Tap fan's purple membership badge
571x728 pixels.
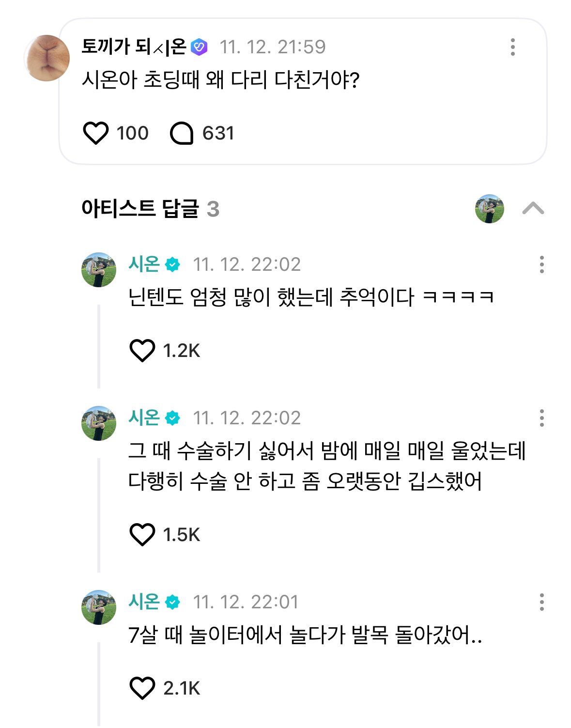click(x=199, y=47)
